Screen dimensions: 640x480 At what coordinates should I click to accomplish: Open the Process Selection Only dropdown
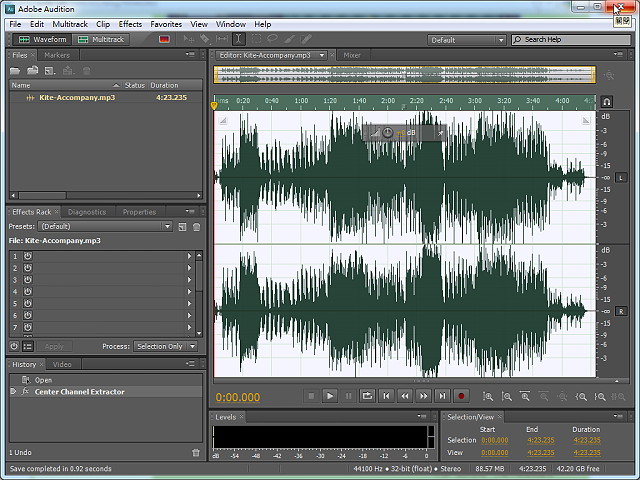[165, 346]
